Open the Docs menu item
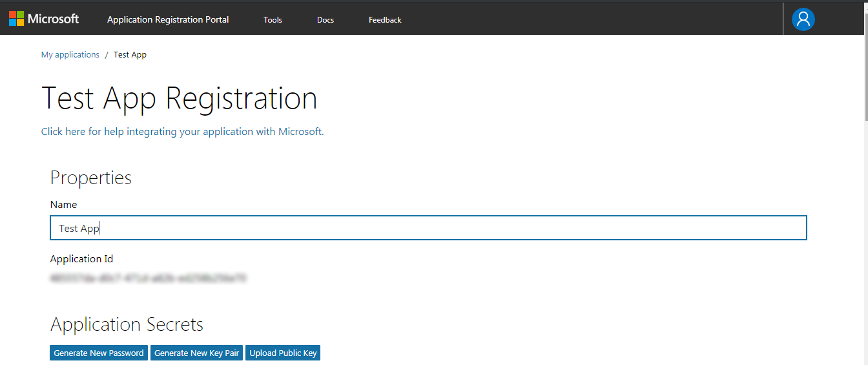Screen dimensions: 868x365 pyautogui.click(x=325, y=20)
